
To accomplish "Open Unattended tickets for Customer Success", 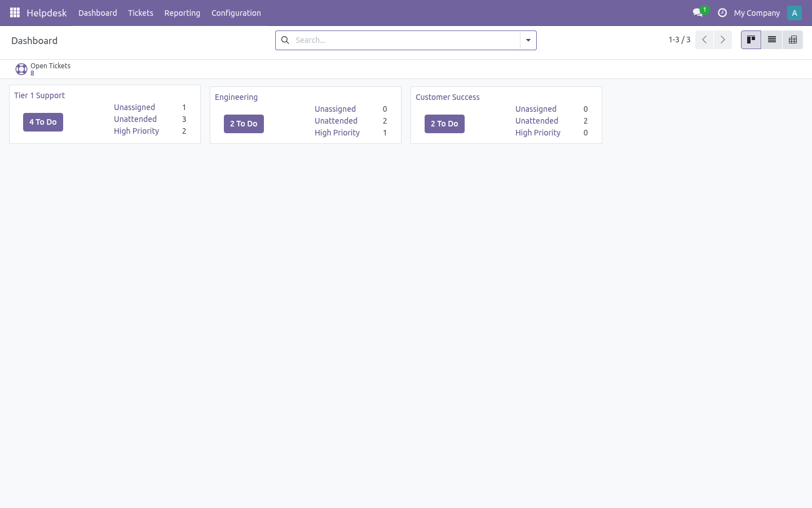I will point(537,121).
